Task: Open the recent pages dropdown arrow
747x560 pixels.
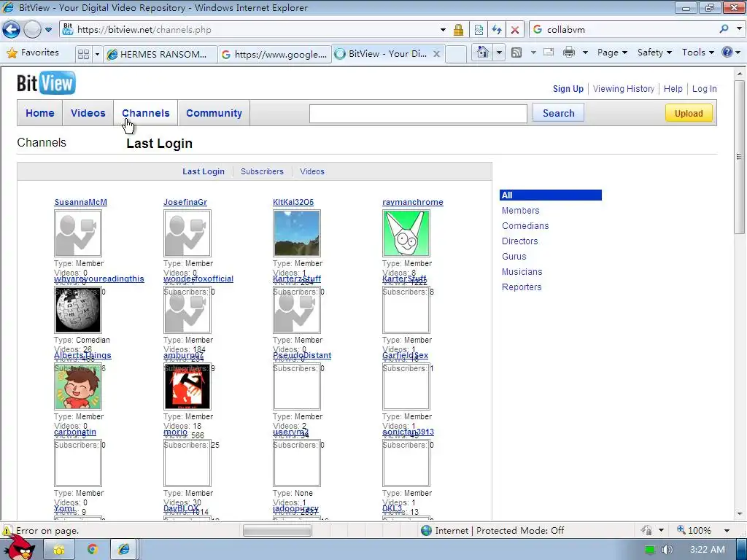Action: [x=49, y=29]
